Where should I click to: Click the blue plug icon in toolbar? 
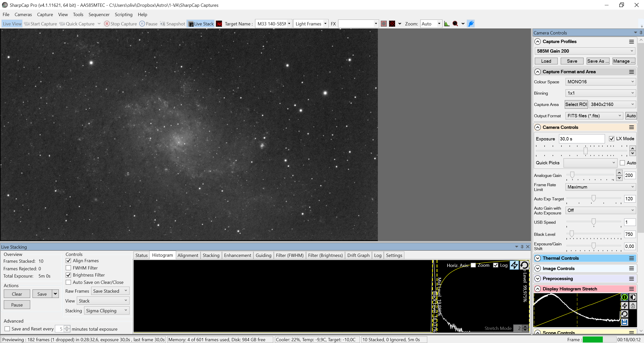pyautogui.click(x=471, y=24)
